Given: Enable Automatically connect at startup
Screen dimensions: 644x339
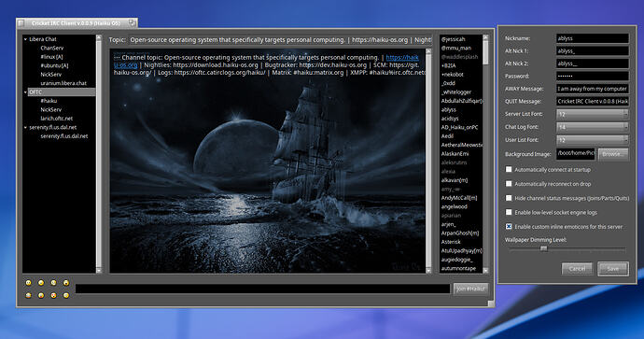Looking at the screenshot, I should click(x=509, y=169).
